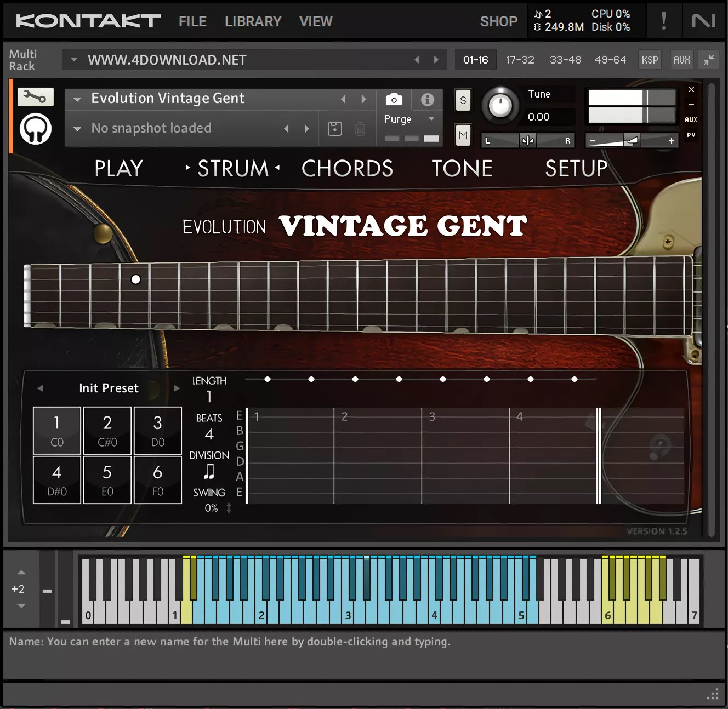Click the Native Instruments NI logo
This screenshot has width=728, height=709.
click(x=703, y=21)
